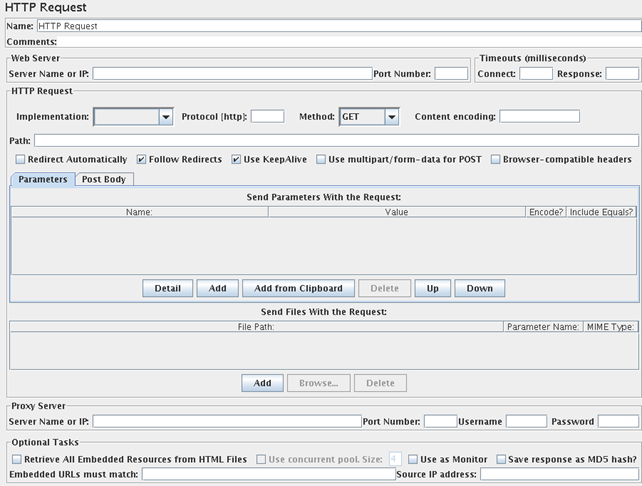The height and width of the screenshot is (486, 642).
Task: Enable Use multipart/form-data for POST
Action: point(321,159)
